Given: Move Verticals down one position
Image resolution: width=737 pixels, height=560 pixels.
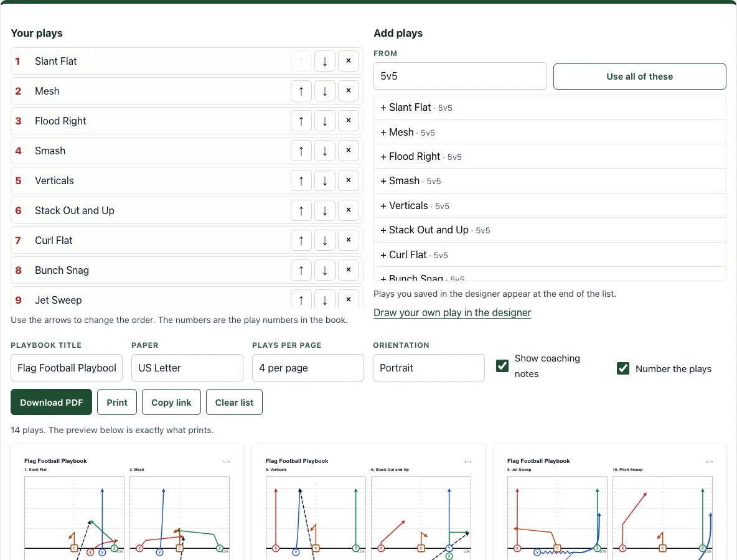Looking at the screenshot, I should coord(325,180).
